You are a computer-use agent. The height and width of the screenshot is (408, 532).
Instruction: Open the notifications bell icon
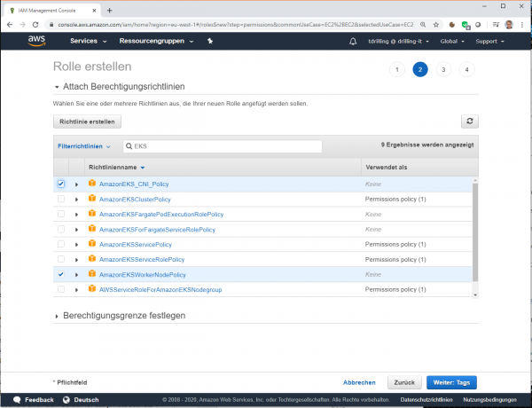(x=353, y=41)
